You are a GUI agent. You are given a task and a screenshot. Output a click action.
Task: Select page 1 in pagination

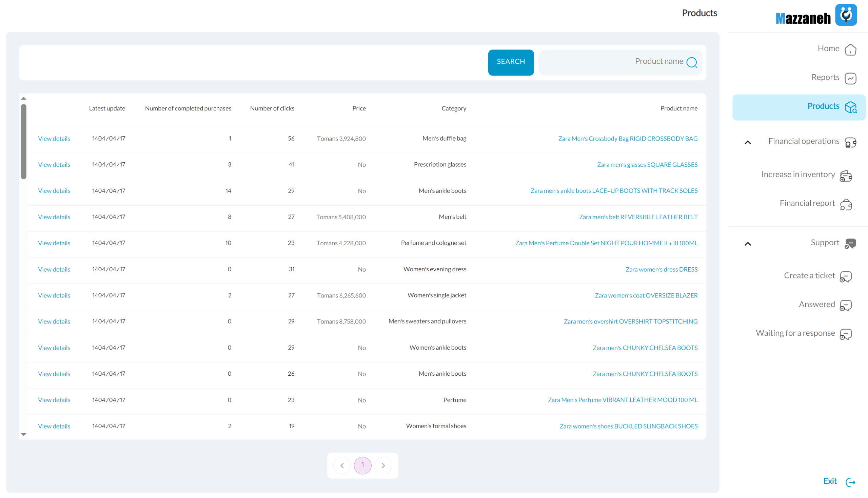(x=362, y=465)
